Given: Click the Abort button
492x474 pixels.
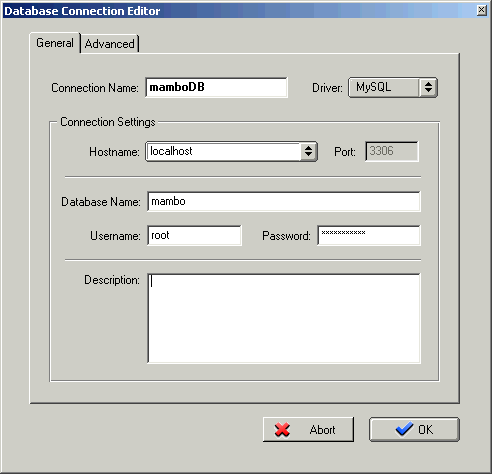Looking at the screenshot, I should [308, 430].
